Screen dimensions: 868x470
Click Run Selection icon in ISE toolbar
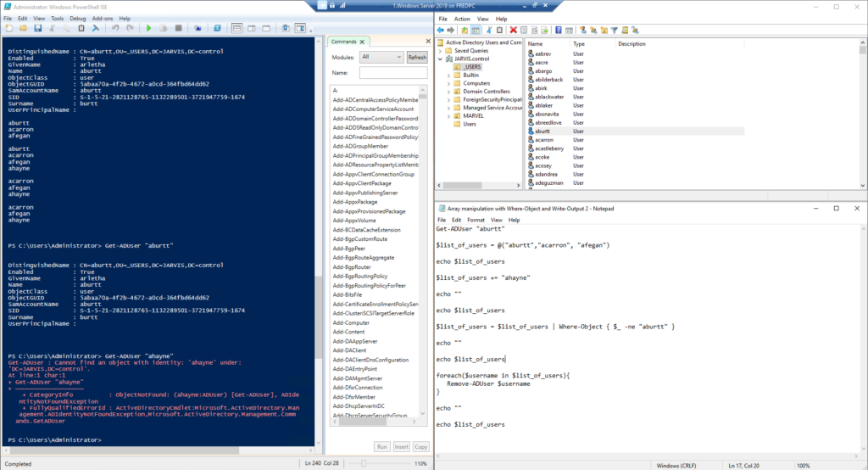tap(164, 28)
